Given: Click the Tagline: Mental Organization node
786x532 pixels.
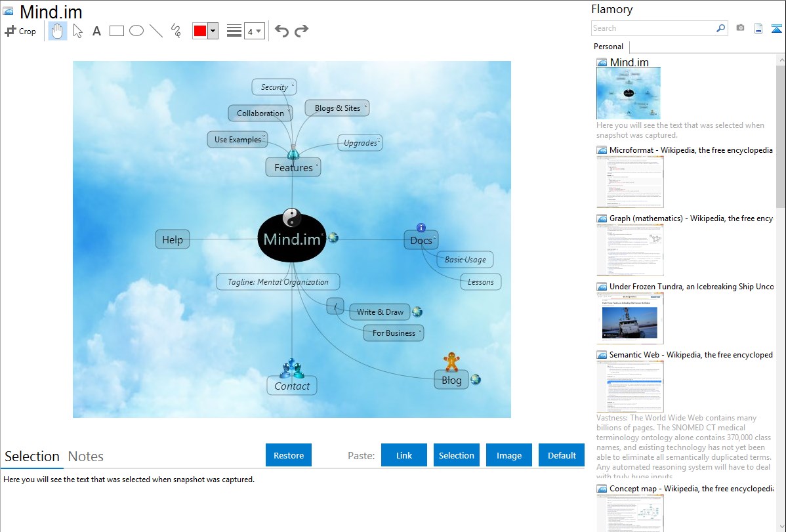Looking at the screenshot, I should (278, 282).
